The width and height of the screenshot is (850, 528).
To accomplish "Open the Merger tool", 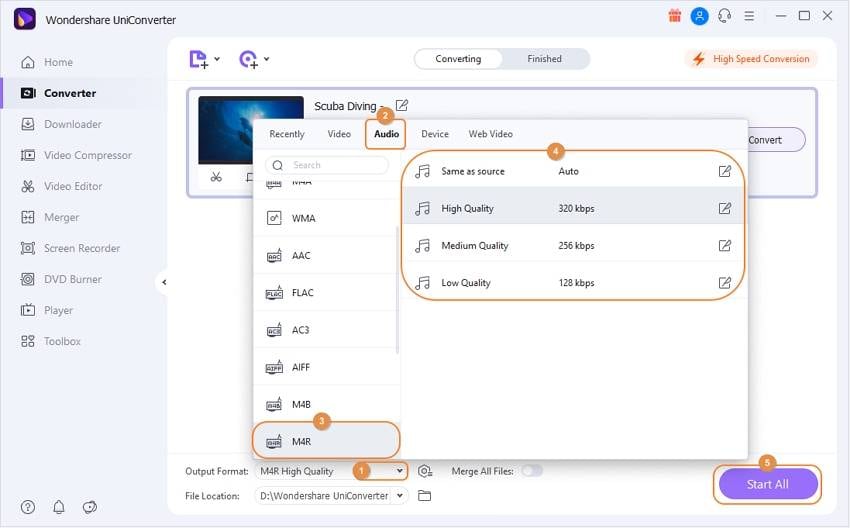I will click(x=49, y=217).
